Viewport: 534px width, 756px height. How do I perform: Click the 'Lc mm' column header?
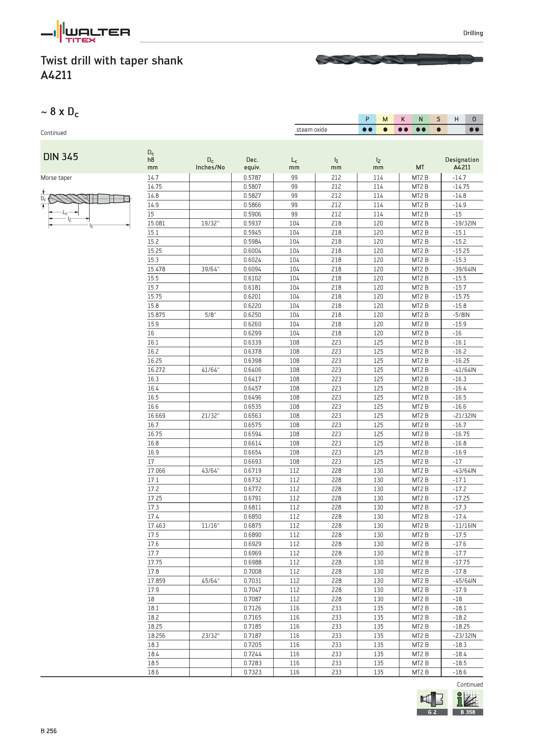(294, 164)
